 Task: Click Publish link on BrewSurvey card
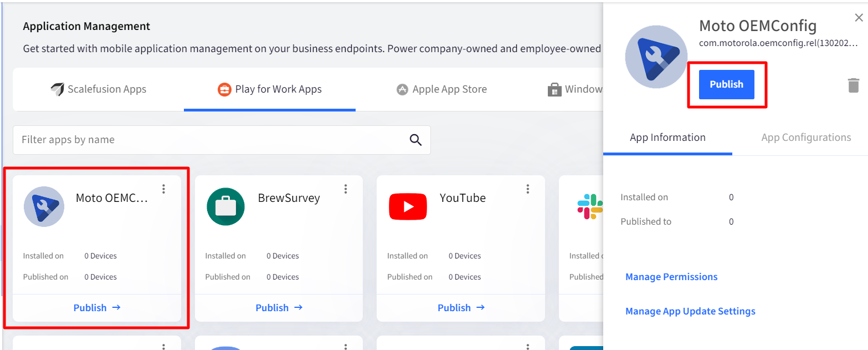(279, 308)
